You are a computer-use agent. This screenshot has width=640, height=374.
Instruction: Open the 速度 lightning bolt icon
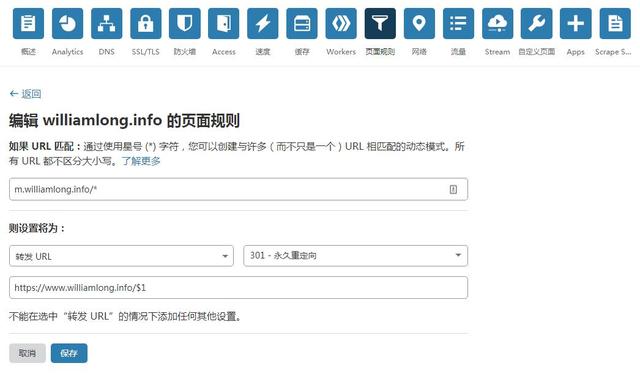[263, 23]
